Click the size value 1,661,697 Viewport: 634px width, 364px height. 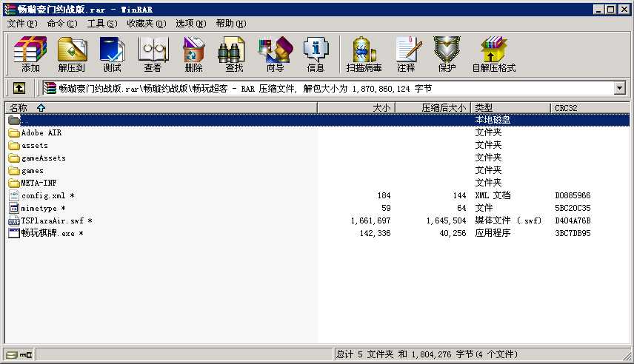[x=371, y=220]
